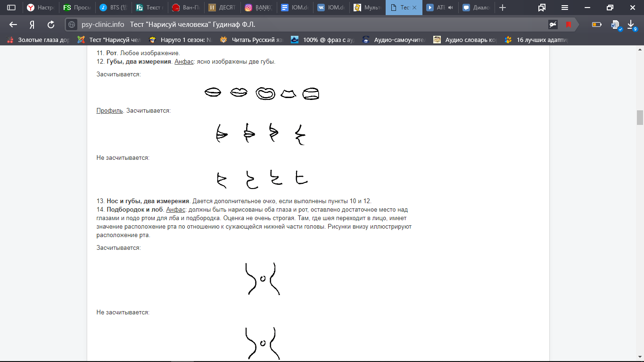Mute audio on the ATE tab
Viewport: 644px width, 362px height.
click(450, 8)
